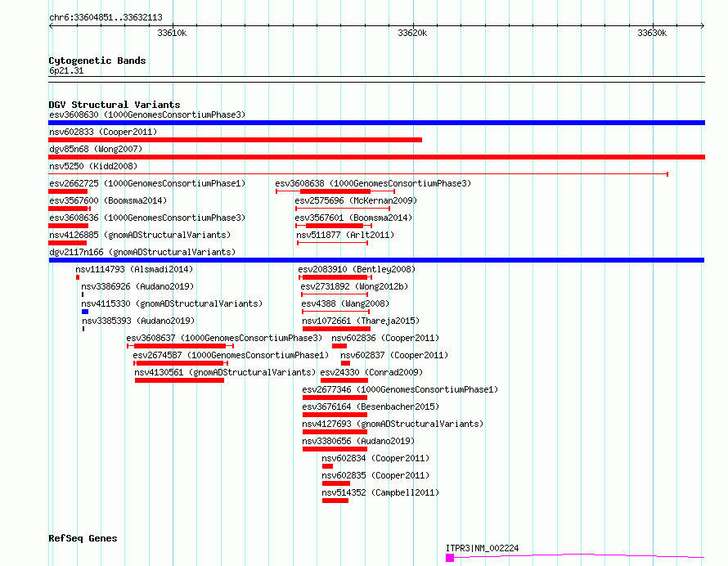Click esv24330 (Conrad2009) label

[x=371, y=372]
